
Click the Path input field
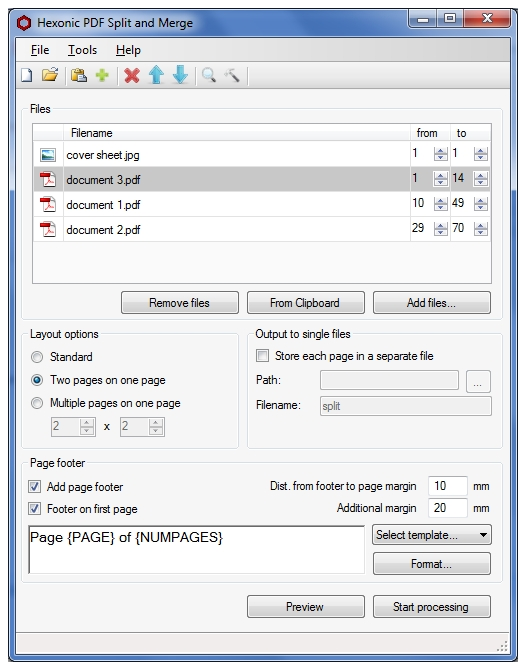[389, 380]
